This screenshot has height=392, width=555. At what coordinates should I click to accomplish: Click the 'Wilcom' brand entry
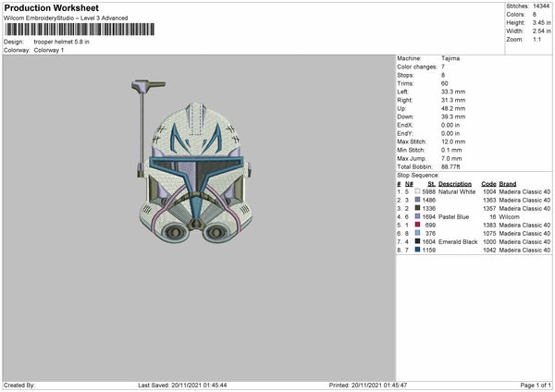(510, 217)
